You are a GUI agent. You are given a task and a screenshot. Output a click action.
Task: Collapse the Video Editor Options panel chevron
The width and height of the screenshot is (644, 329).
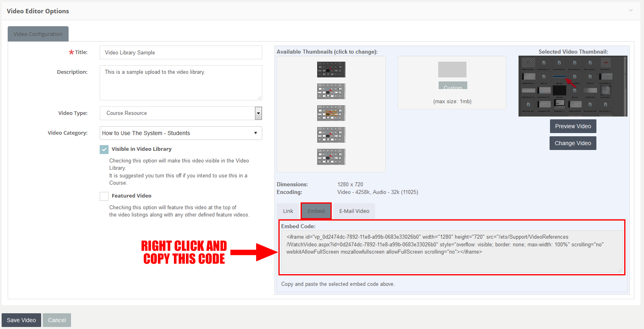(x=631, y=10)
